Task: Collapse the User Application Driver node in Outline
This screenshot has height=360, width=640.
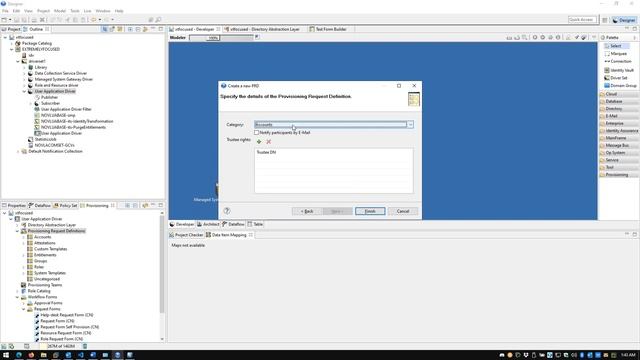Action: point(24,91)
